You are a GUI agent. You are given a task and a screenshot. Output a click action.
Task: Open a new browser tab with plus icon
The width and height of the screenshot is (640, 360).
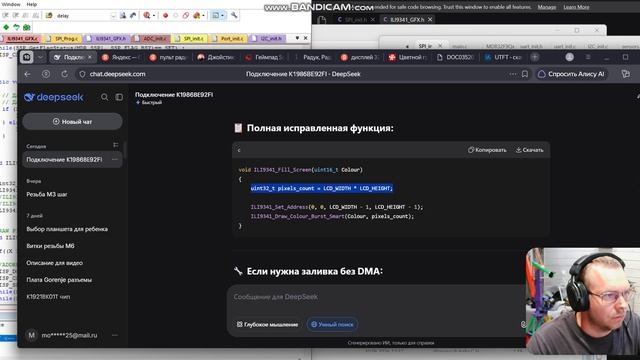pyautogui.click(x=535, y=57)
